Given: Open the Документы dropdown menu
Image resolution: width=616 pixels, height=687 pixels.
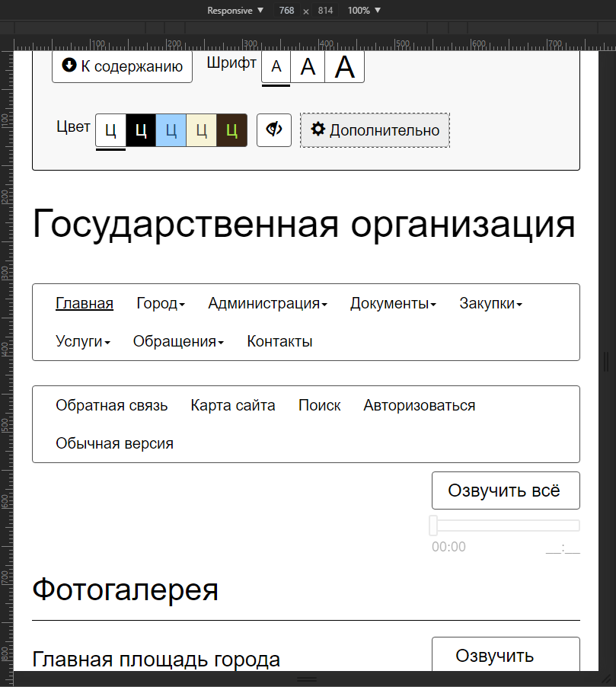Looking at the screenshot, I should (393, 303).
